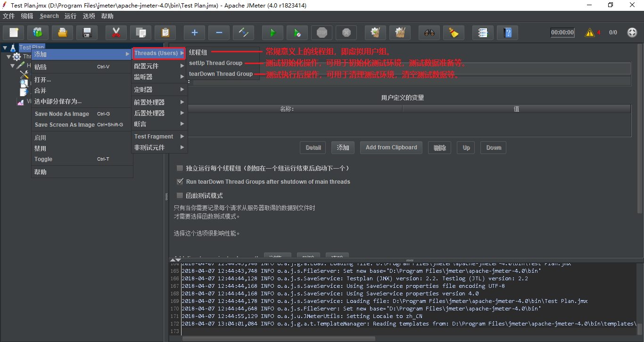Click the Collapse All minus toolbar icon
This screenshot has height=342, width=644.
pyautogui.click(x=219, y=33)
